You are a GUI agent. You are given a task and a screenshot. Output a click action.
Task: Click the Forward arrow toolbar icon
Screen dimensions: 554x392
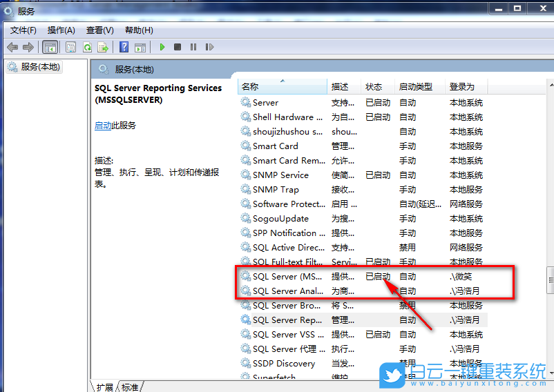pyautogui.click(x=28, y=47)
